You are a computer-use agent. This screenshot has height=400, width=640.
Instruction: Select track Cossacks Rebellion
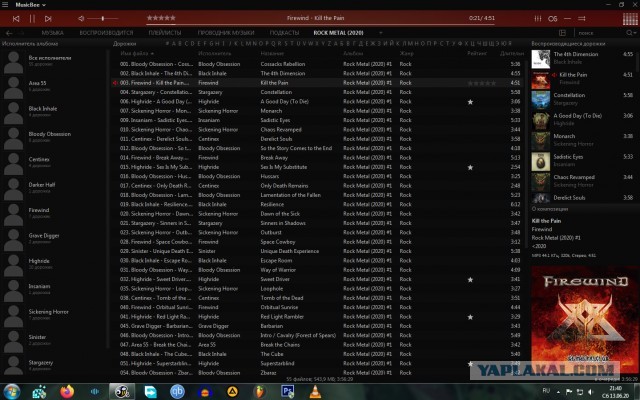(283, 64)
